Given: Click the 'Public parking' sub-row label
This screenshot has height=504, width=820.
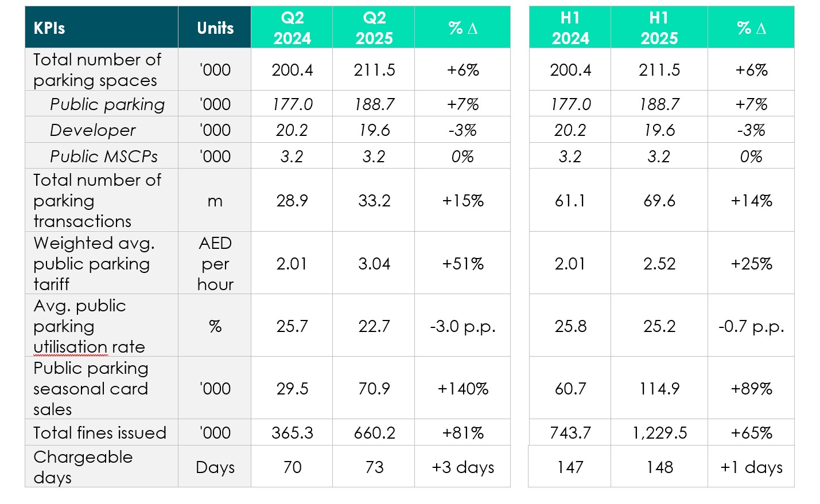Looking at the screenshot, I should (107, 104).
